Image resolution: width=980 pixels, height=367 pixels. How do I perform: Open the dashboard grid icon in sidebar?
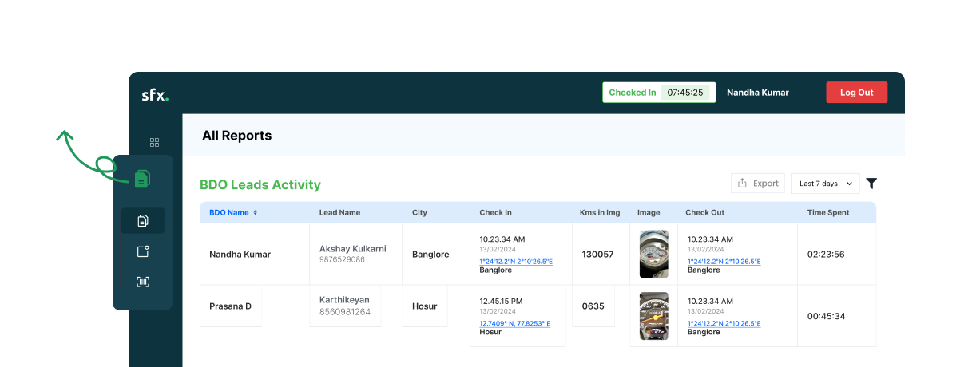(x=155, y=142)
